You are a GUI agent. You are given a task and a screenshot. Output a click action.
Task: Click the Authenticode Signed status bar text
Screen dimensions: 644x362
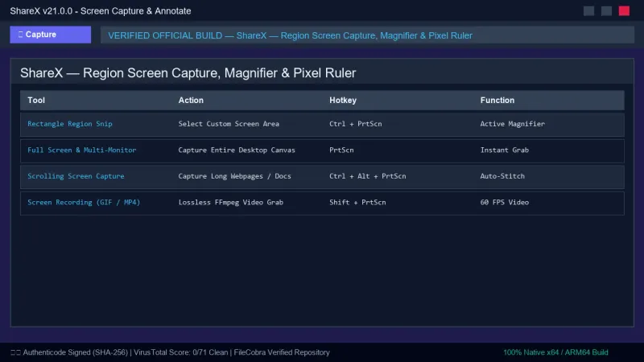pos(170,352)
